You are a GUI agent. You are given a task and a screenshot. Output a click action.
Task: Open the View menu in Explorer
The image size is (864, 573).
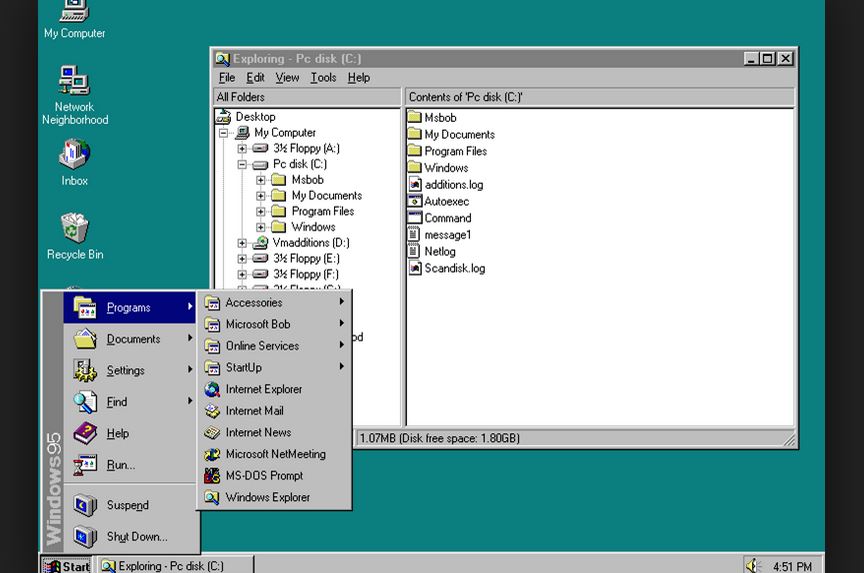287,78
